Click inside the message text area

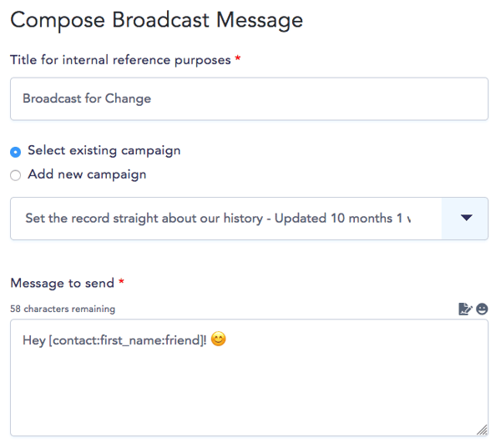pyautogui.click(x=249, y=377)
